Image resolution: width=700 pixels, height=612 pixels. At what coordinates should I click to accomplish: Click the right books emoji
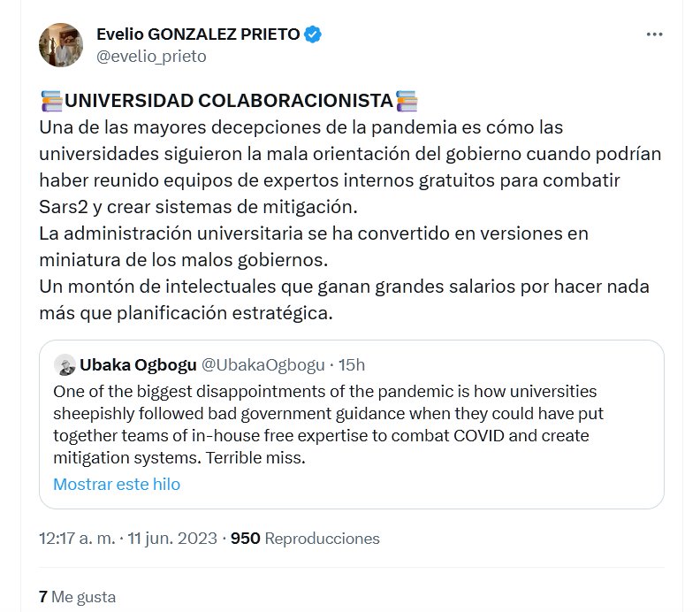[407, 101]
